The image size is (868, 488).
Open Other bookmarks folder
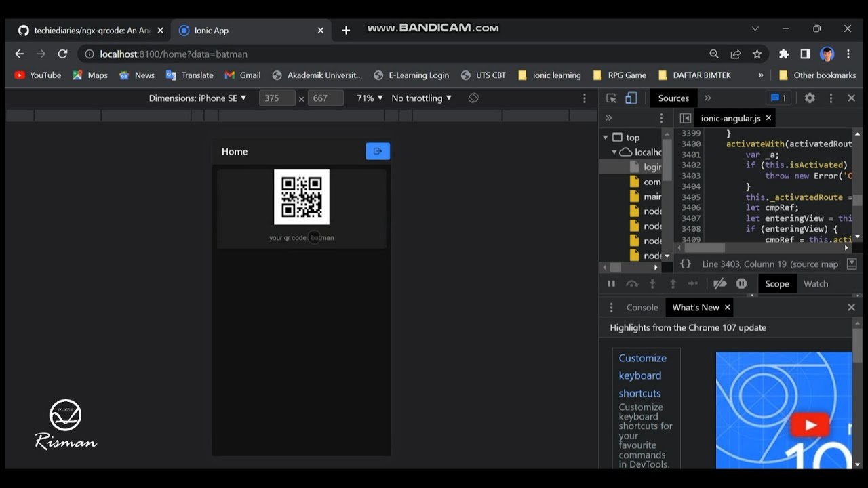(x=817, y=75)
